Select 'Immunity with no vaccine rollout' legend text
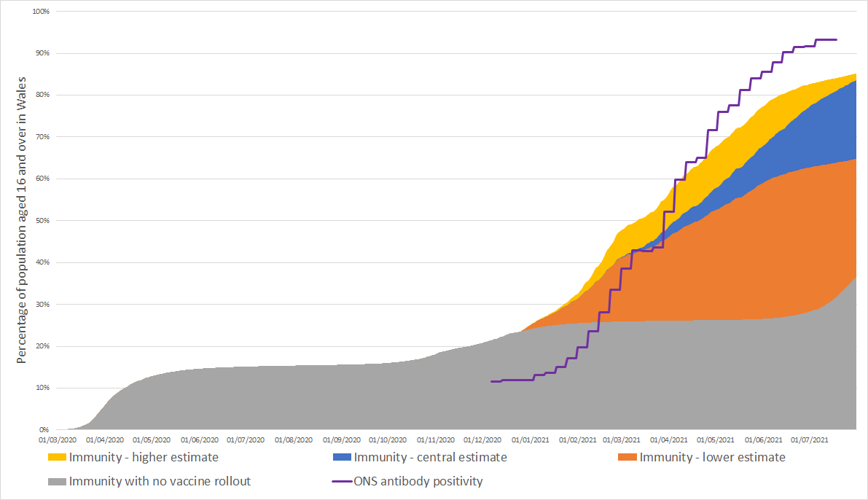 coord(160,482)
